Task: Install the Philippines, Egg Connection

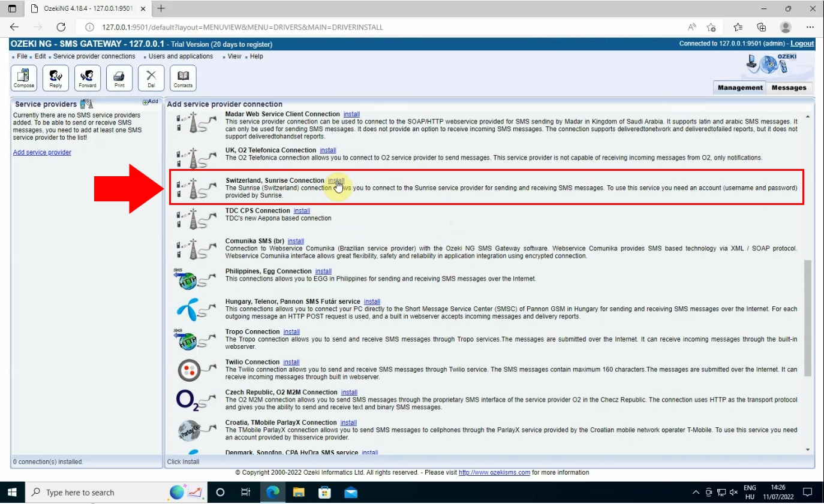Action: 323,271
